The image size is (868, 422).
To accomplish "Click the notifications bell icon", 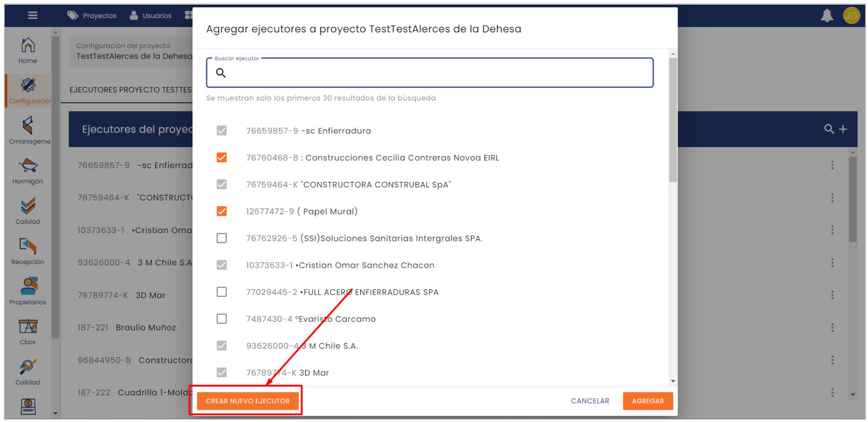I will (x=827, y=16).
